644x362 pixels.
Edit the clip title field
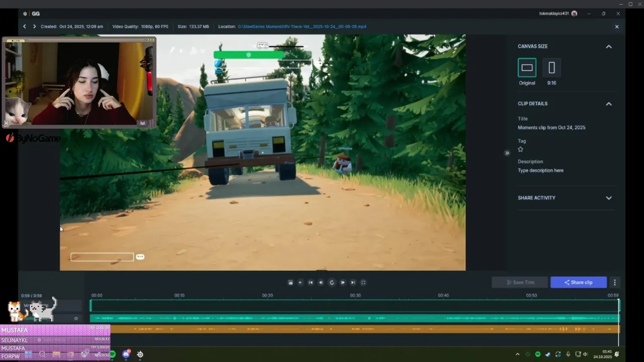[551, 128]
